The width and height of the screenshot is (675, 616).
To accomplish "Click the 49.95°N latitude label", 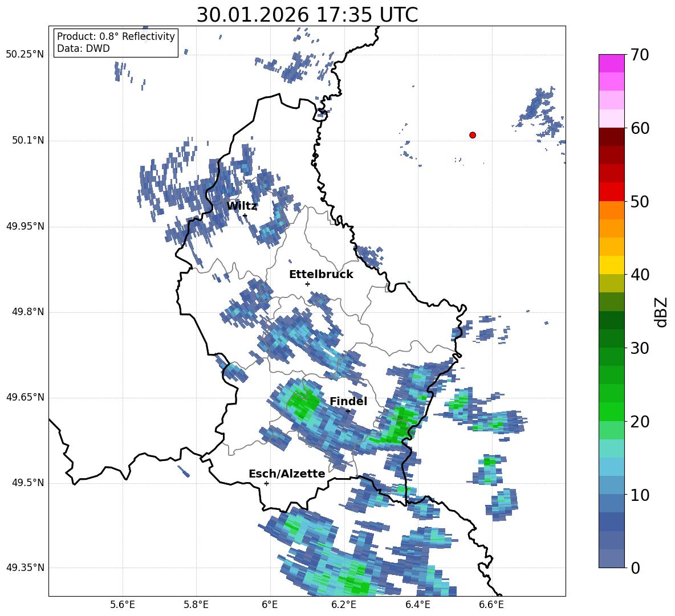I will [25, 226].
